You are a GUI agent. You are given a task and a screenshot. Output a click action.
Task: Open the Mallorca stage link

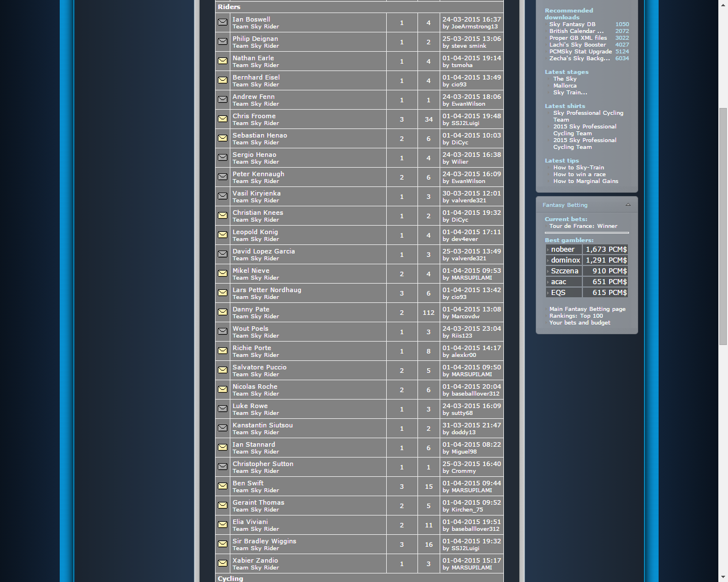click(x=565, y=86)
